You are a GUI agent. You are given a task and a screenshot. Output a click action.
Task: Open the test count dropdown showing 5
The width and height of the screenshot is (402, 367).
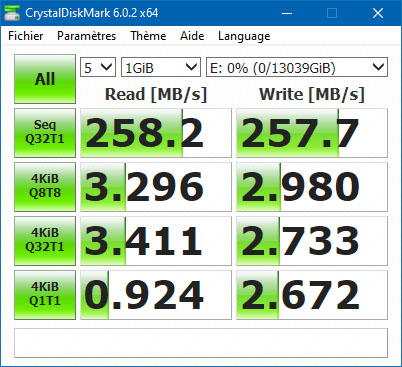point(98,67)
